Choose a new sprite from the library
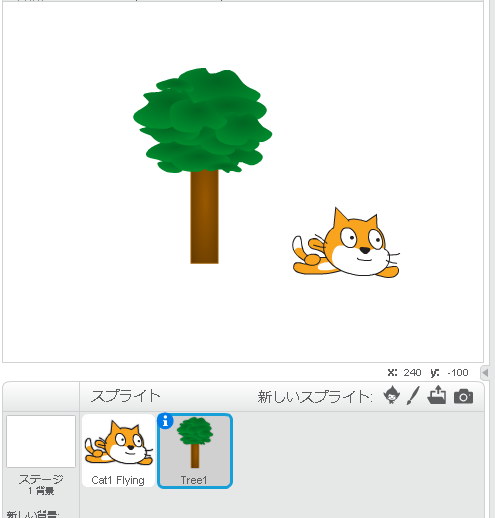 pyautogui.click(x=391, y=395)
